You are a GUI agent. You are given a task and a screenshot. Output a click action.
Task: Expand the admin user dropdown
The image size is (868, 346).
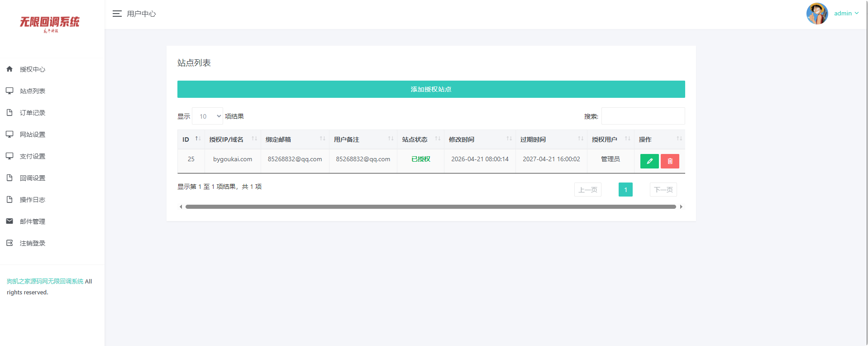(846, 14)
